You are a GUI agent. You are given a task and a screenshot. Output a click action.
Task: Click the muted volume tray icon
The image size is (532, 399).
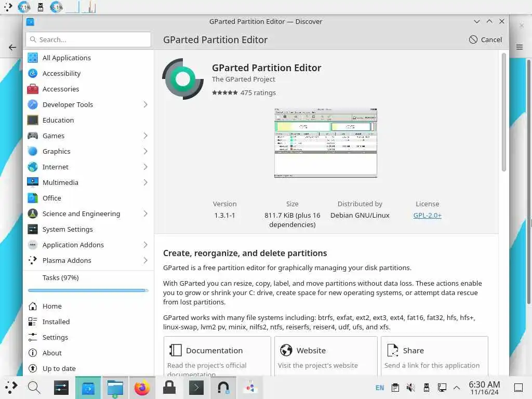(x=410, y=388)
